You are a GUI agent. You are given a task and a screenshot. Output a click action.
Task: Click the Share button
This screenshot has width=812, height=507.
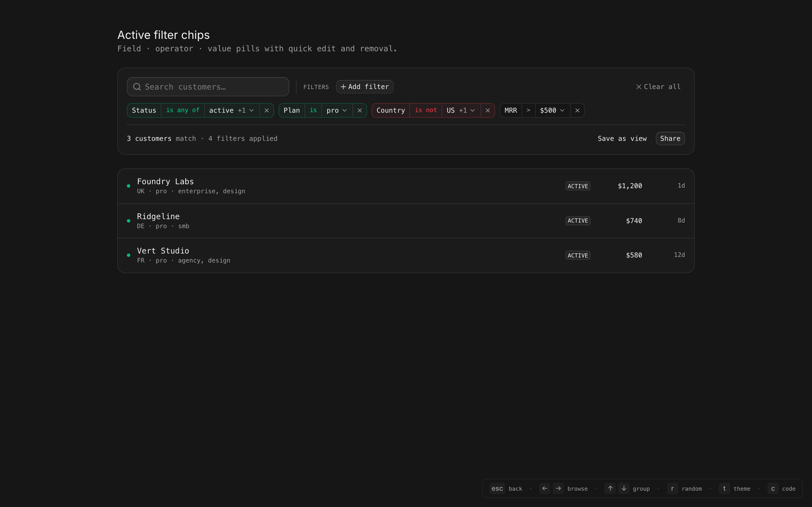(670, 139)
